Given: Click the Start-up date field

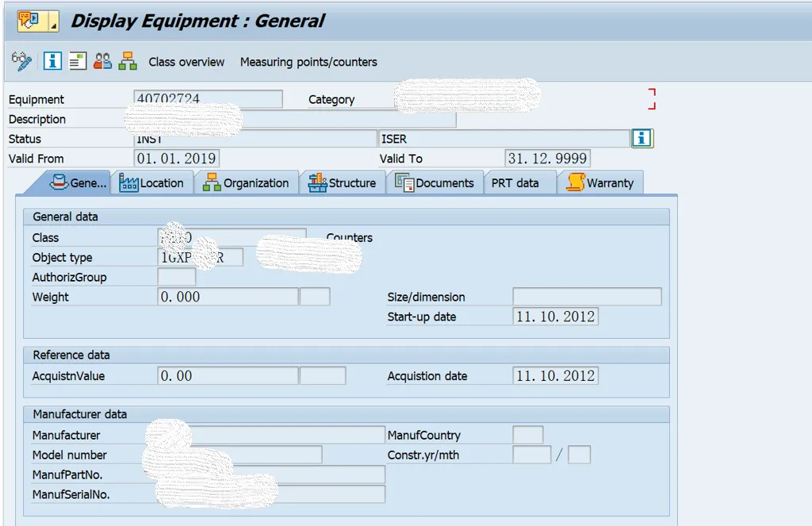Looking at the screenshot, I should coord(555,316).
